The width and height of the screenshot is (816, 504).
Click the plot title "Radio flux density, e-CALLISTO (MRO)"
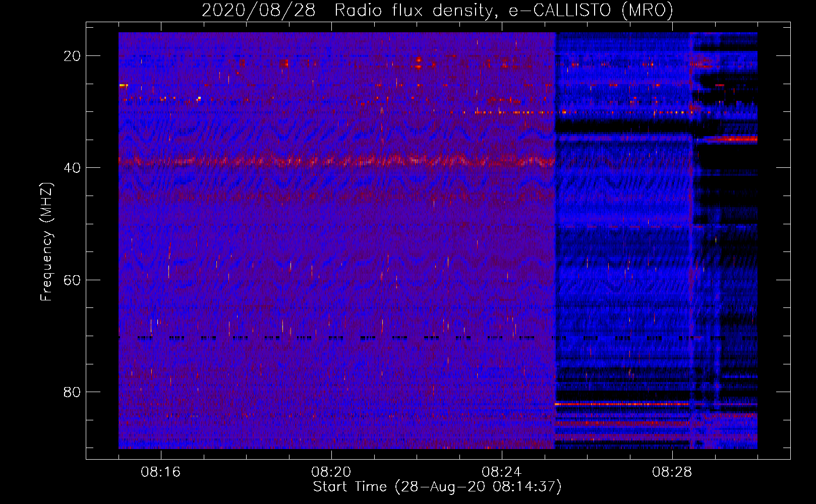503,10
